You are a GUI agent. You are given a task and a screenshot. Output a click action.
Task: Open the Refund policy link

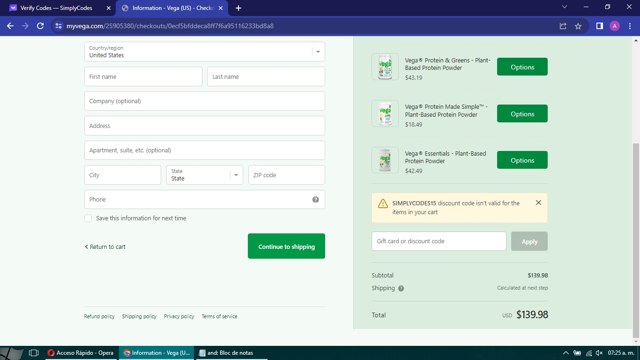(99, 316)
